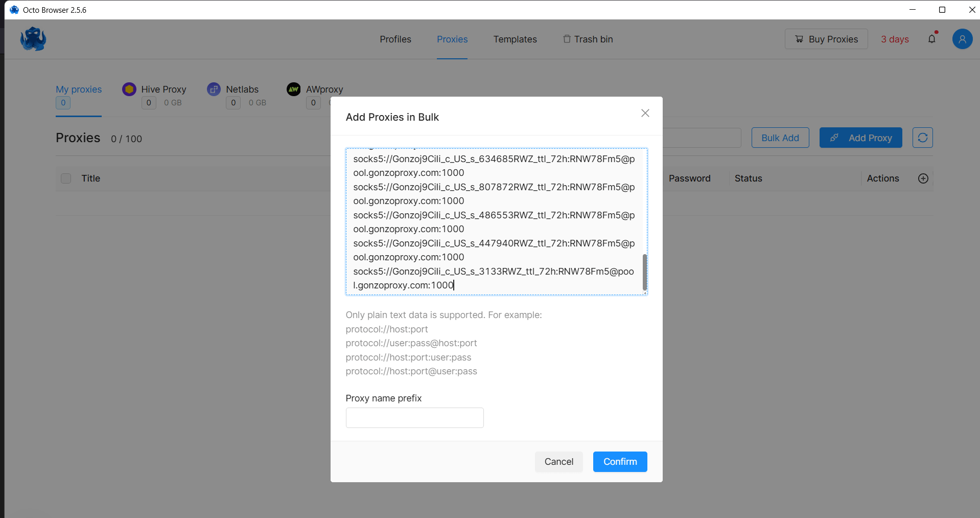The height and width of the screenshot is (518, 980).
Task: Open the Templates tab
Action: pyautogui.click(x=515, y=39)
